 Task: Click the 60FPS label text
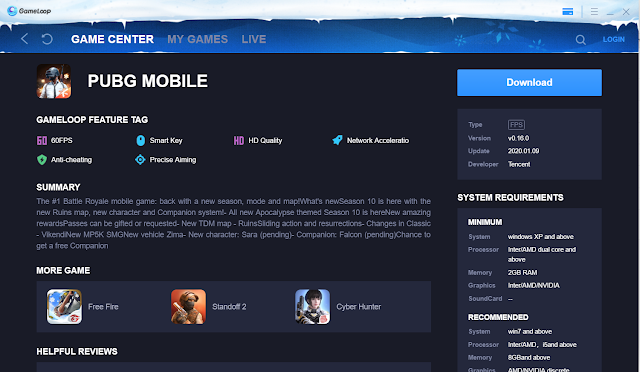[x=62, y=140]
